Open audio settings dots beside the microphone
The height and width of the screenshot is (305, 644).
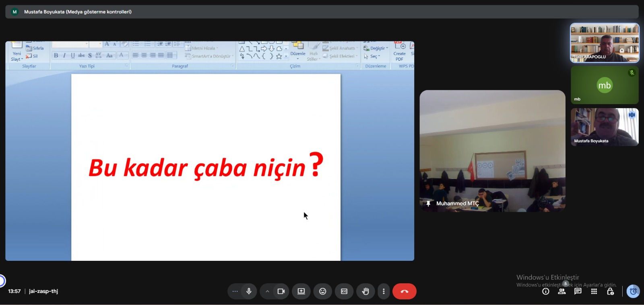(x=235, y=291)
